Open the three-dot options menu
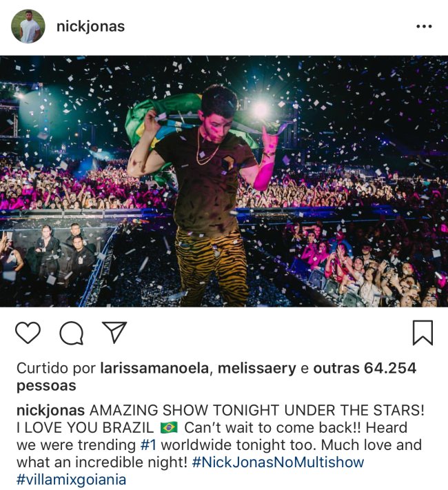This screenshot has width=448, height=490. (x=425, y=27)
